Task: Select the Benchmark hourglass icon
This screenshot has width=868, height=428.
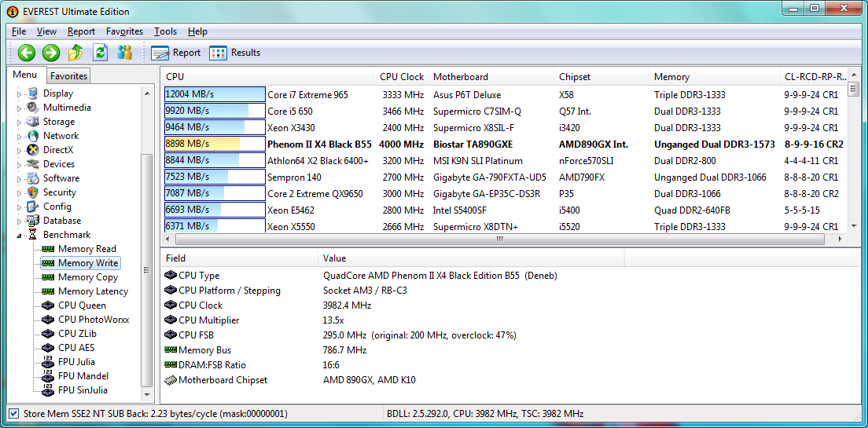Action: [x=33, y=235]
